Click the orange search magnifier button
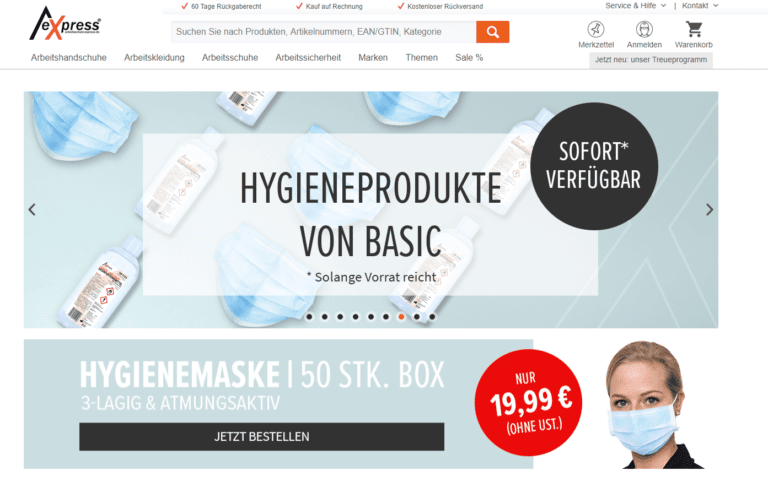 click(x=492, y=32)
